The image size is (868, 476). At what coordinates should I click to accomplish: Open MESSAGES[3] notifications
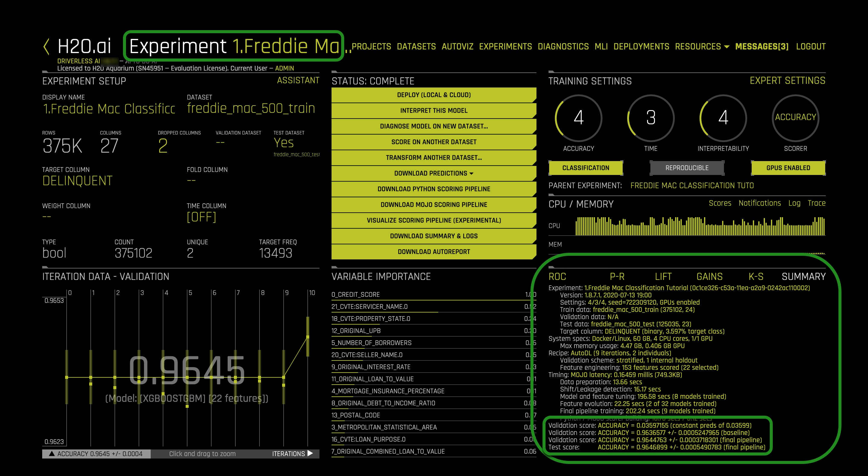click(x=762, y=46)
